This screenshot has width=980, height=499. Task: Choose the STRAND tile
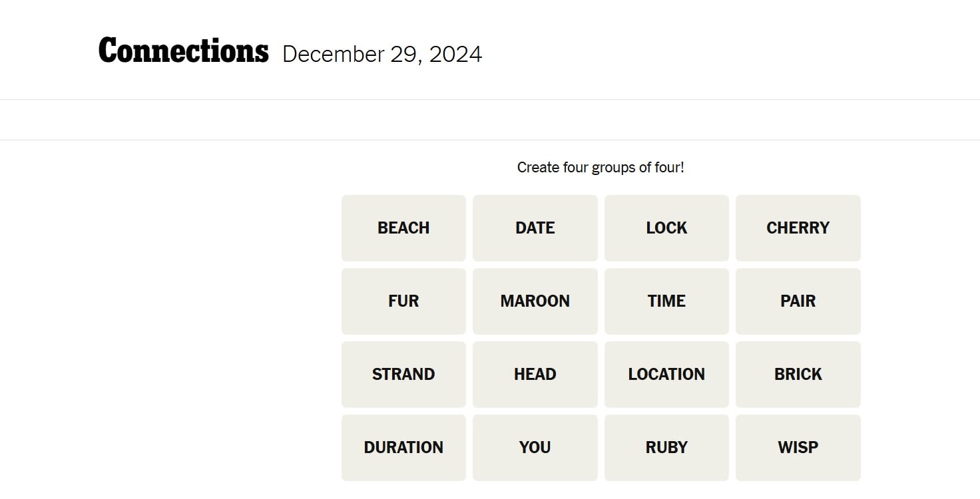pyautogui.click(x=403, y=375)
